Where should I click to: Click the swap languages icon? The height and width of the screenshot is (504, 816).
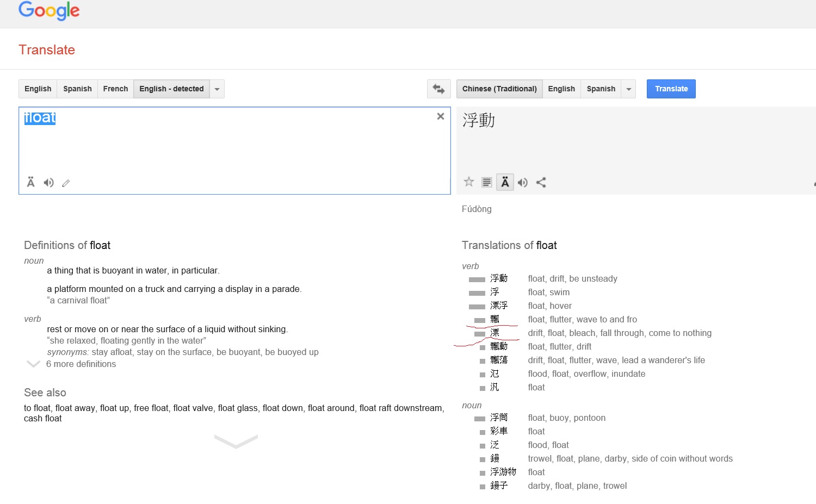tap(438, 89)
